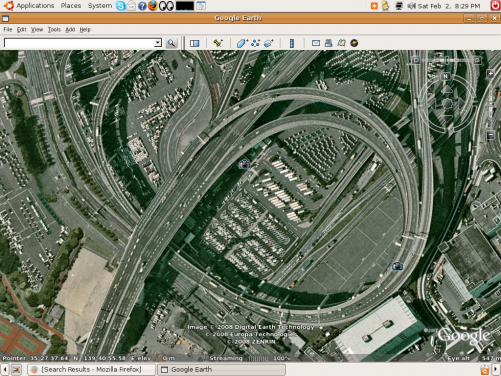
Task: Toggle the sidebar panel
Action: [195, 43]
